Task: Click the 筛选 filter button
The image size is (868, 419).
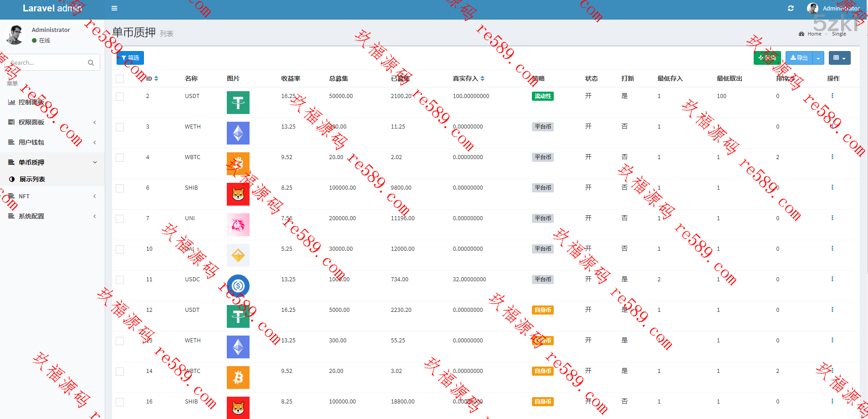Action: coord(130,58)
